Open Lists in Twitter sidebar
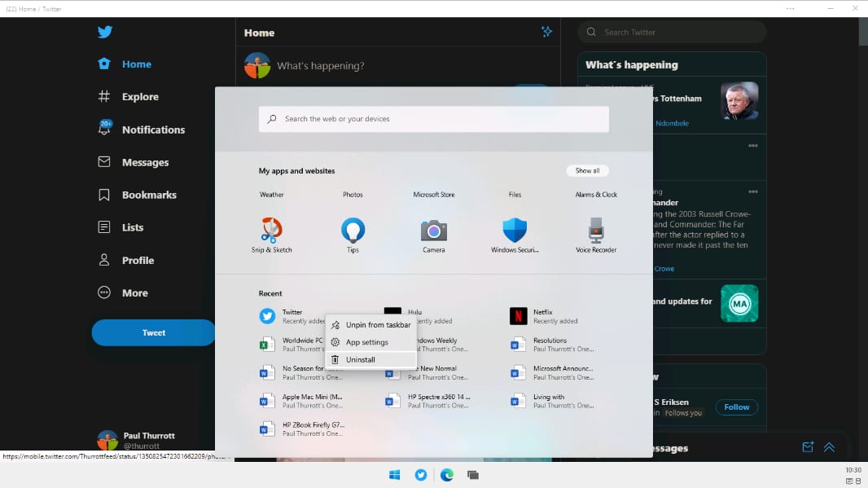The height and width of the screenshot is (488, 868). click(121, 227)
